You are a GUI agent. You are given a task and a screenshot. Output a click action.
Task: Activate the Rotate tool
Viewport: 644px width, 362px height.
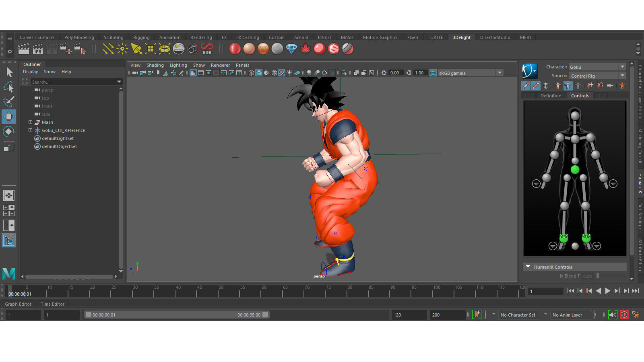coord(9,132)
